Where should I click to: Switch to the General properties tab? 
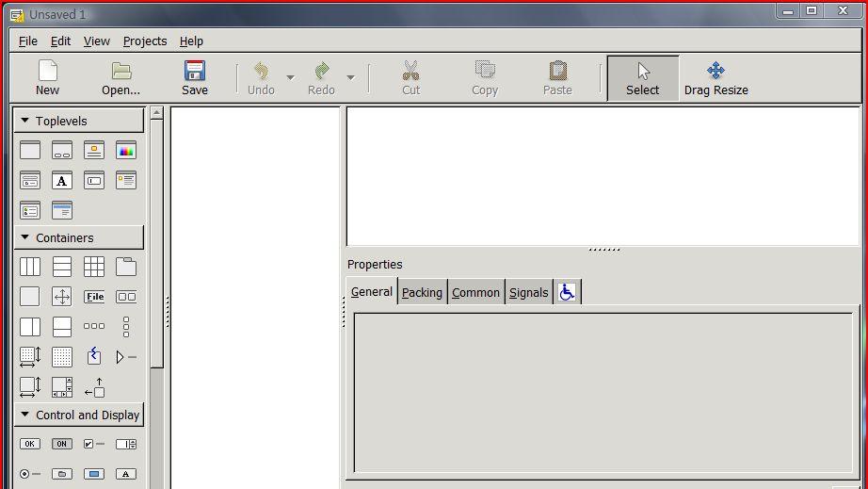tap(372, 292)
